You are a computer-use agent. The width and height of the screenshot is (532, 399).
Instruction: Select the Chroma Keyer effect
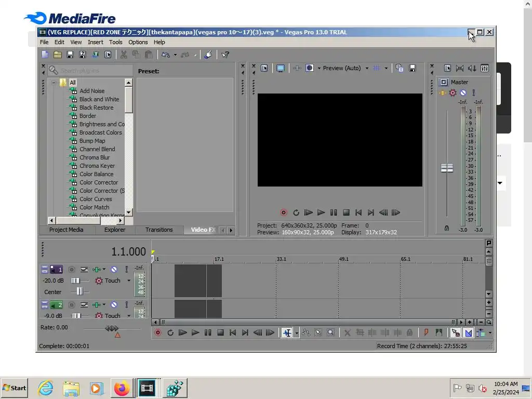97,166
